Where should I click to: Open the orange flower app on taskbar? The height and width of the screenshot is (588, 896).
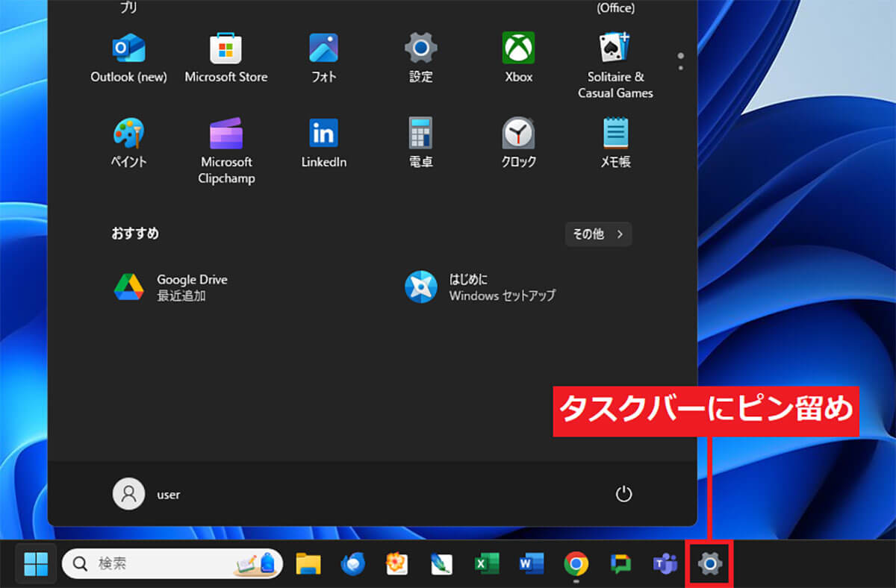tap(397, 564)
